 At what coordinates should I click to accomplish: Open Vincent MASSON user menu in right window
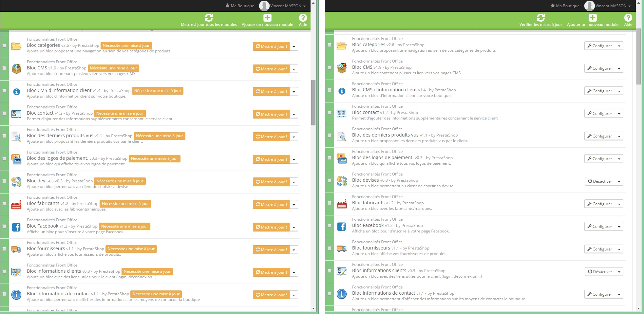tap(608, 6)
